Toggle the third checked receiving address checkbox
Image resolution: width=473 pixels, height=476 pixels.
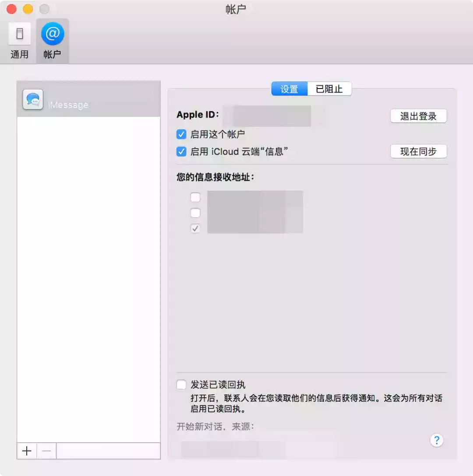195,228
